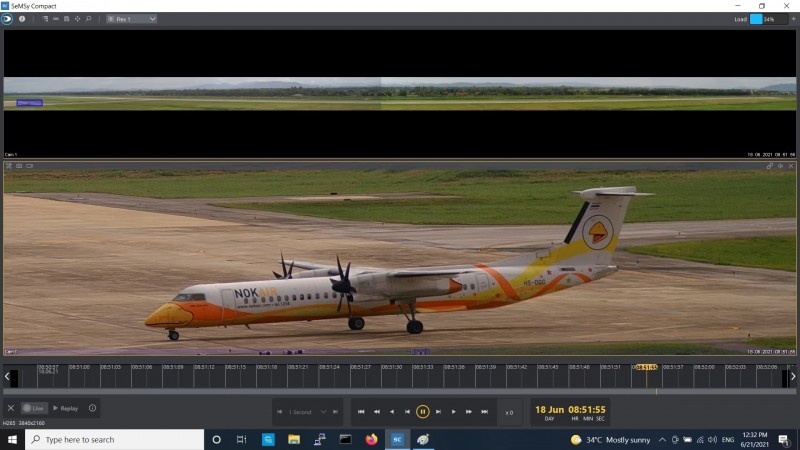Click the link icon in zoom view header
This screenshot has height=450, width=800.
click(769, 166)
